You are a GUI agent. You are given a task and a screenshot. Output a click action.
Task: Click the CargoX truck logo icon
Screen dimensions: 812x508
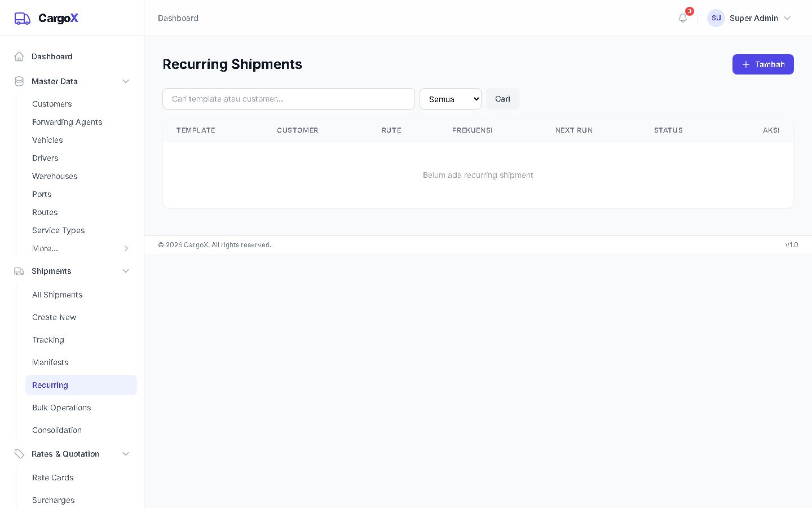[23, 18]
